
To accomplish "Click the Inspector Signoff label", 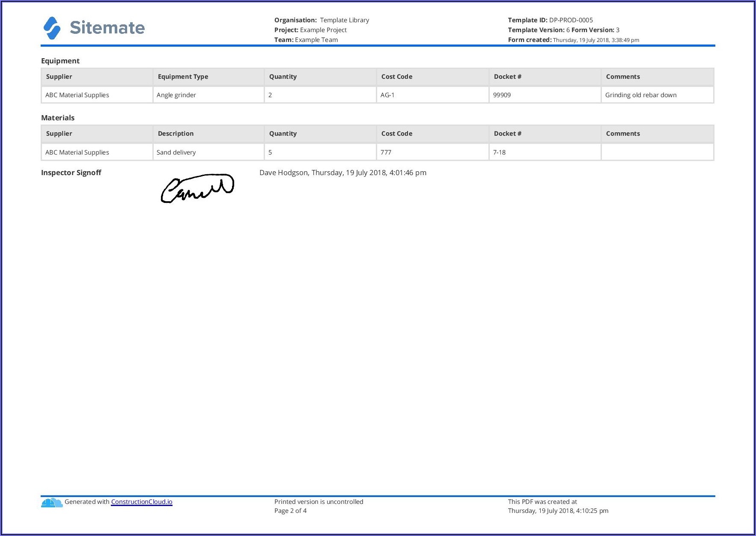I will coord(71,173).
